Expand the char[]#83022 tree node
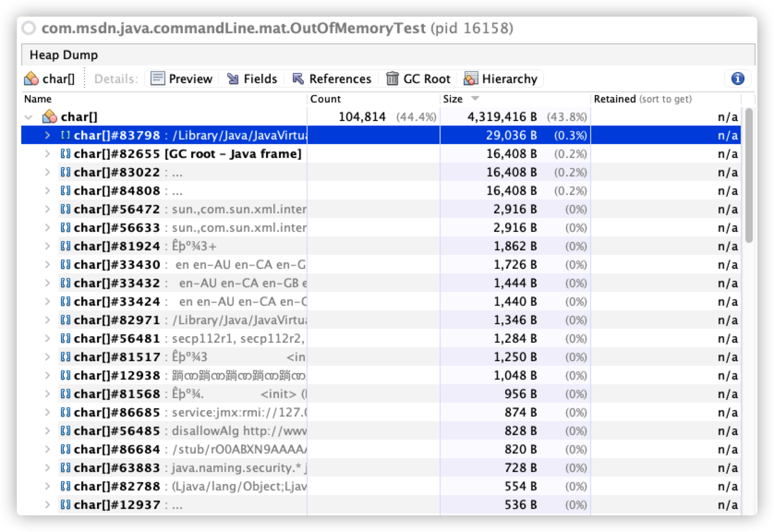Screen dimensions: 774x532 point(47,172)
